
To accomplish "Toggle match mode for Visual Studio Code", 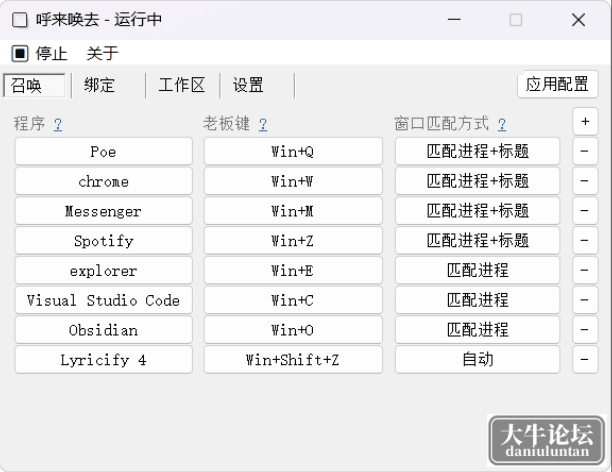I will (477, 300).
